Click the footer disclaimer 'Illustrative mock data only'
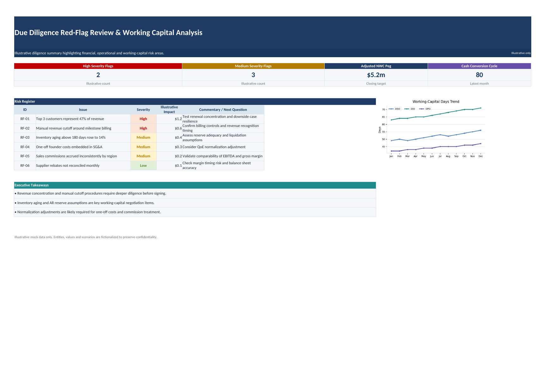Screen dimensions: 554x392 coord(86,237)
